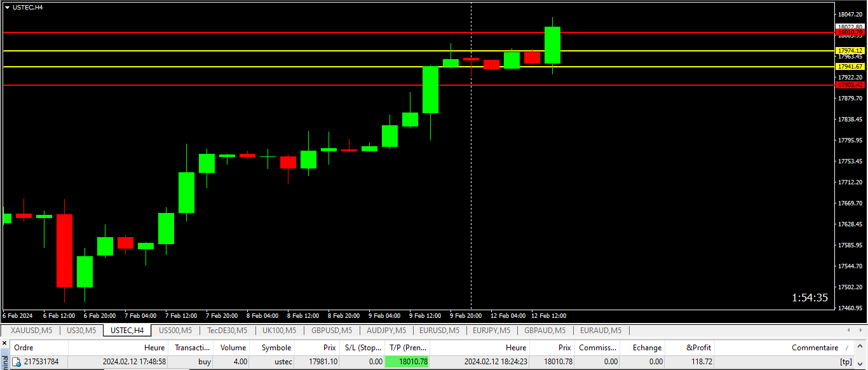
Task: Sort by the &Profit column header
Action: click(690, 348)
